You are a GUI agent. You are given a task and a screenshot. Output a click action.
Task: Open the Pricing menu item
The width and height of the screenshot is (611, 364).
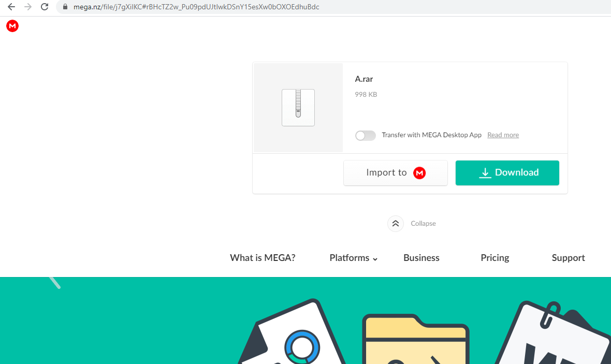click(x=495, y=258)
